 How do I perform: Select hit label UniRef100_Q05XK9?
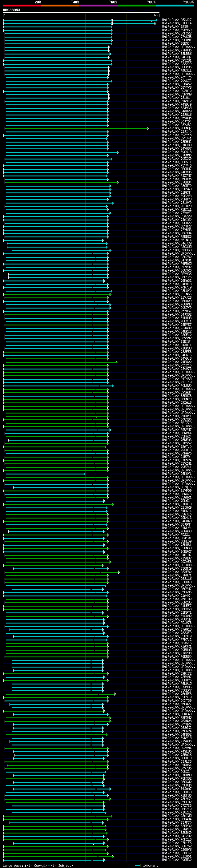(x=177, y=159)
